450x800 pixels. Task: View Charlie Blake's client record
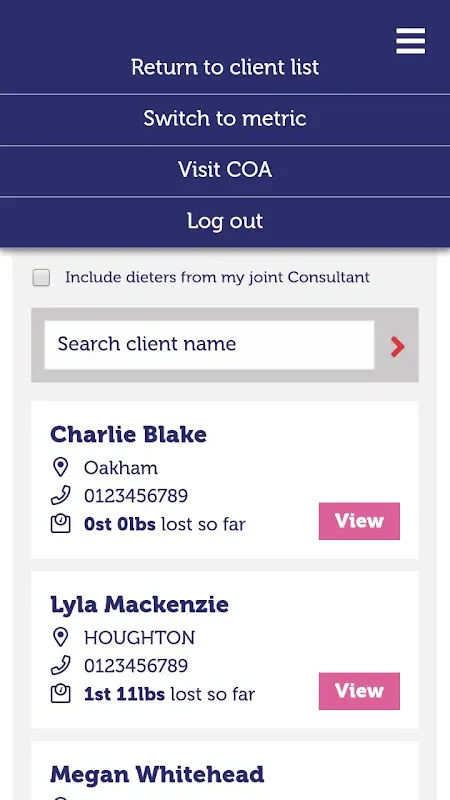click(x=359, y=521)
